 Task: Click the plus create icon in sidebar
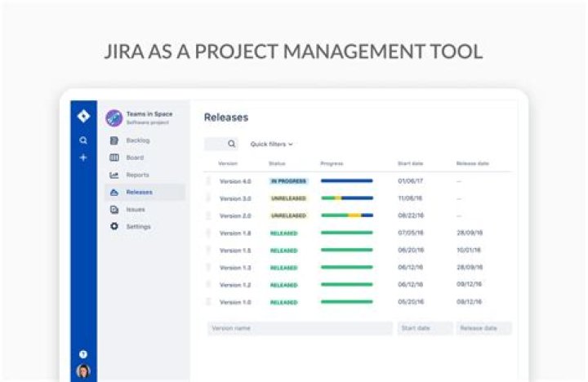[82, 158]
